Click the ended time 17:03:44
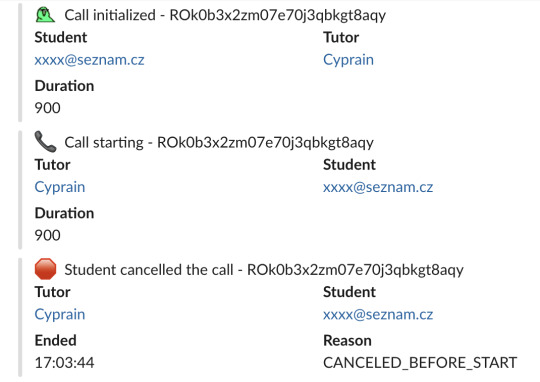 [x=64, y=363]
